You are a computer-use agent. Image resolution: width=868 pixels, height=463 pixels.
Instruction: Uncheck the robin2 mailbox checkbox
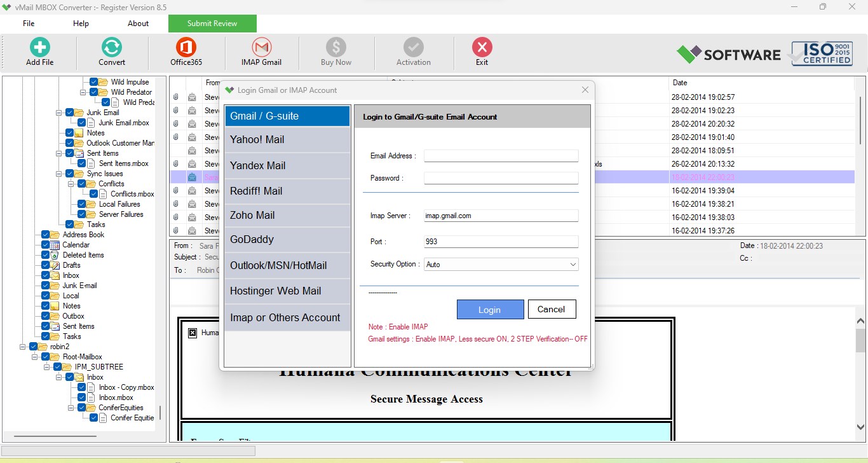coord(33,347)
